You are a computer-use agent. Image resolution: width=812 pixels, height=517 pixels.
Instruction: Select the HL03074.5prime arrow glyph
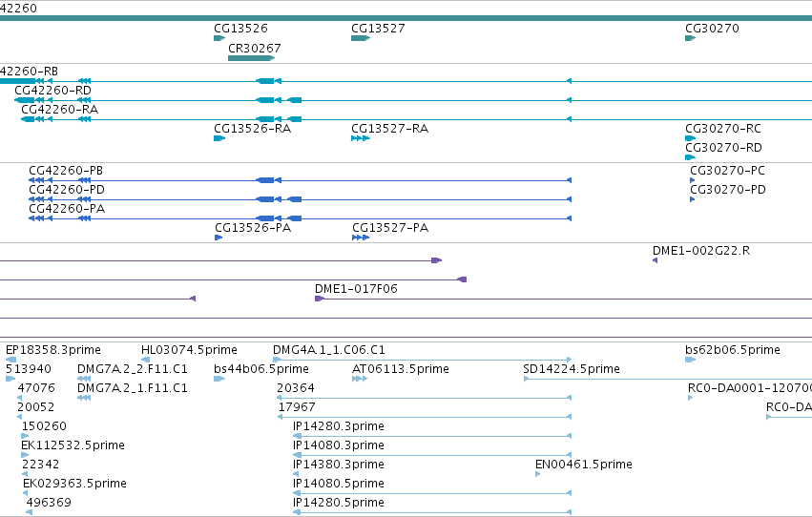click(146, 361)
